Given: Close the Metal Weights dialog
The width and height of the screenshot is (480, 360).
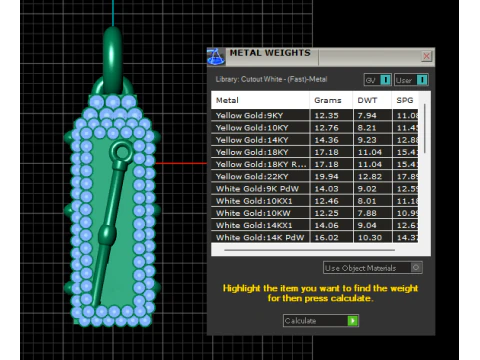Looking at the screenshot, I should pyautogui.click(x=426, y=56).
